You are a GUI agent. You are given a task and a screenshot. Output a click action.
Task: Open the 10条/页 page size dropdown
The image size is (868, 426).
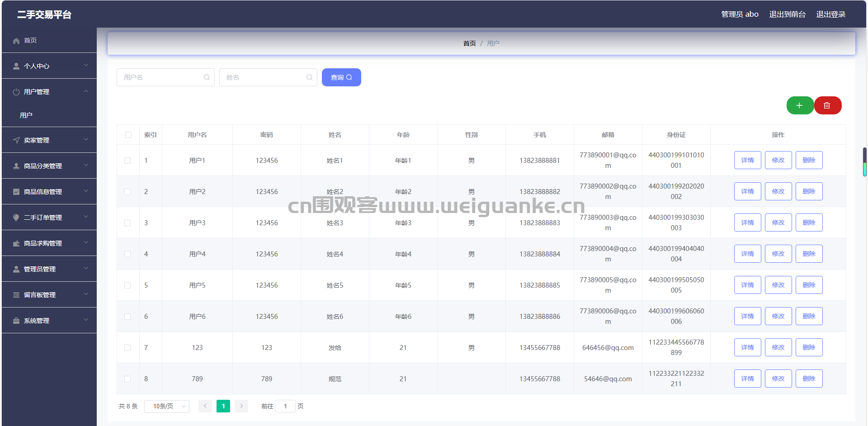(x=167, y=406)
